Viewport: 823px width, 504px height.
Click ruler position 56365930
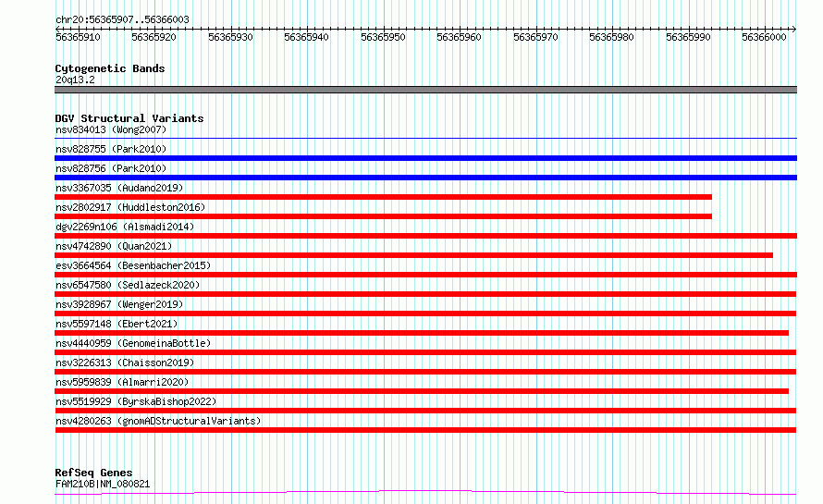(230, 37)
